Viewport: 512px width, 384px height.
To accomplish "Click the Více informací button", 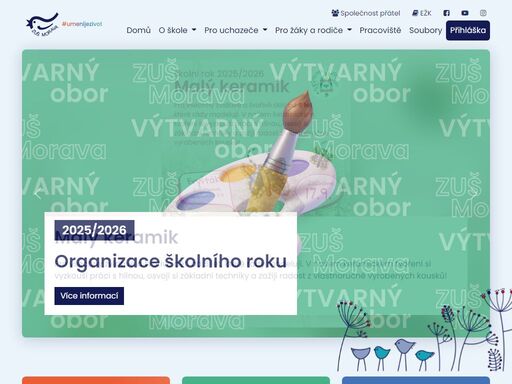I will tap(89, 296).
